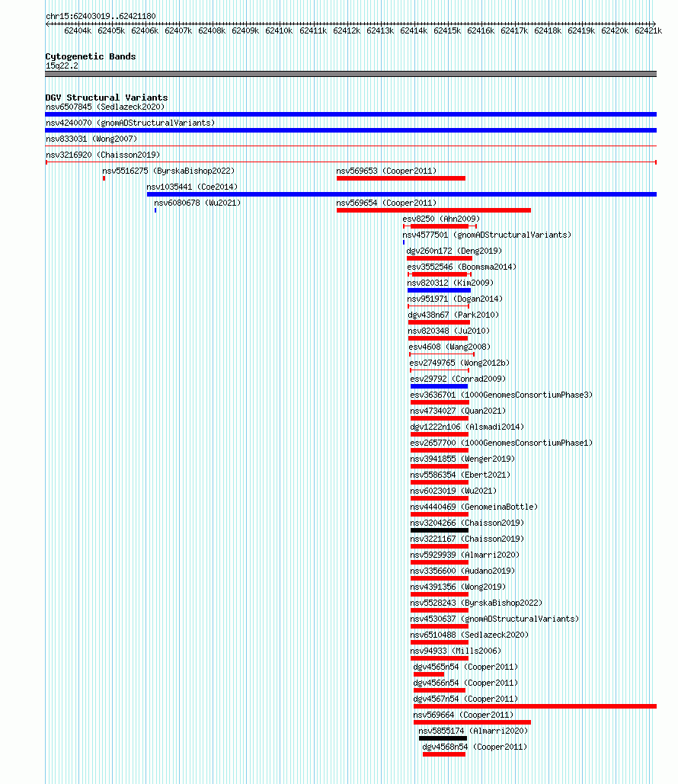Click dgv1222n106 (Alsmadi2014) label

click(x=467, y=427)
